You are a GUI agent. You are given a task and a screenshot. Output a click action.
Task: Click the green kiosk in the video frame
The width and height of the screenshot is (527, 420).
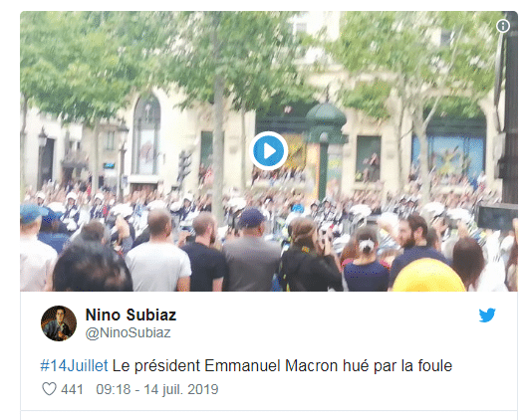(325, 149)
